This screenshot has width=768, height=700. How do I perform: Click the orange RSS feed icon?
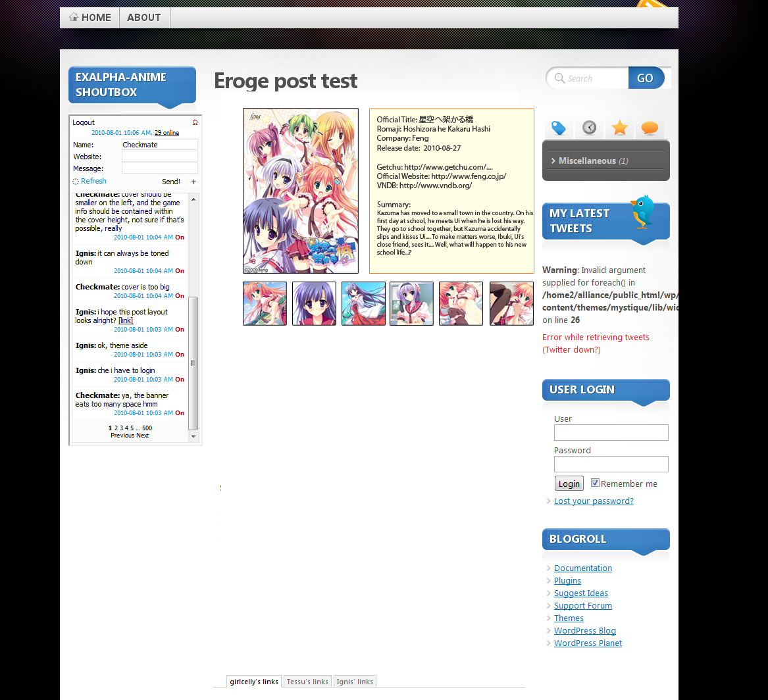(x=654, y=4)
